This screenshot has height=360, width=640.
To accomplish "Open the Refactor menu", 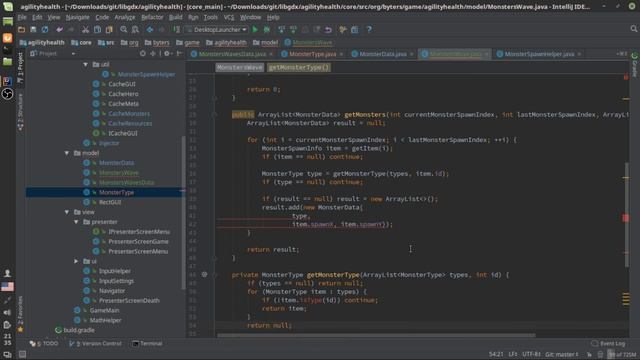I will 152,17.
